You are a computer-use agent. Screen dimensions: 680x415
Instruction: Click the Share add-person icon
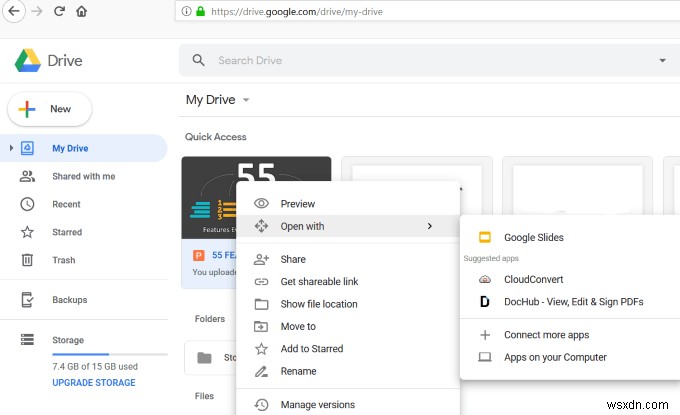pos(261,259)
